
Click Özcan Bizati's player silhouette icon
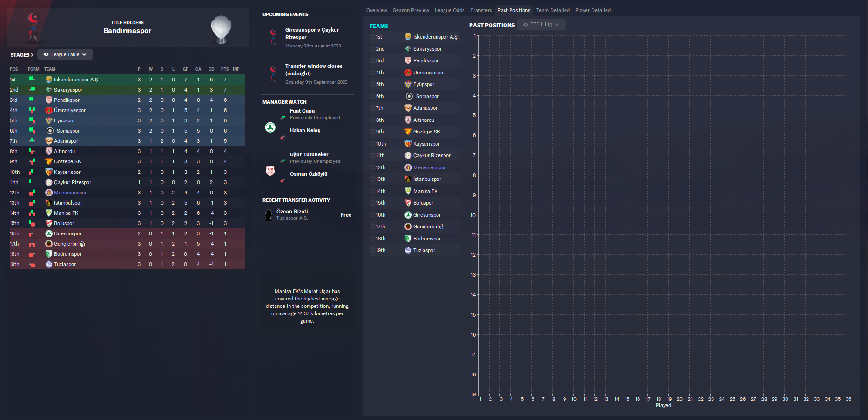(269, 215)
